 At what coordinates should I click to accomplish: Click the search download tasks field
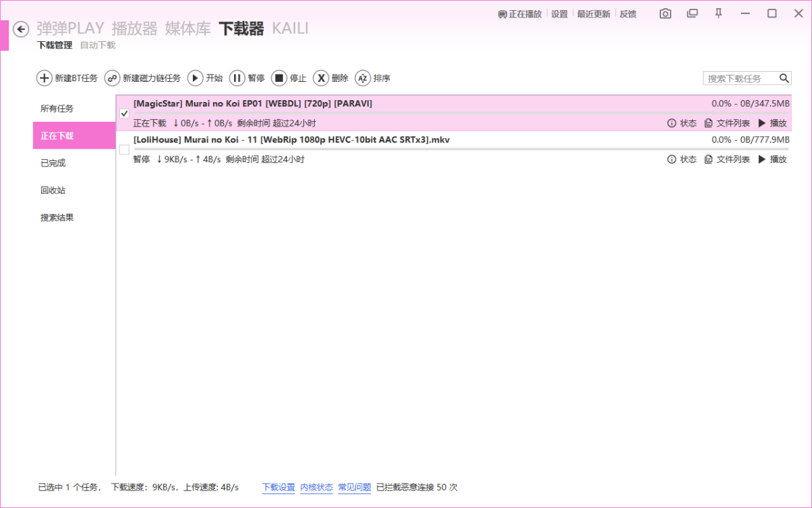click(x=740, y=78)
